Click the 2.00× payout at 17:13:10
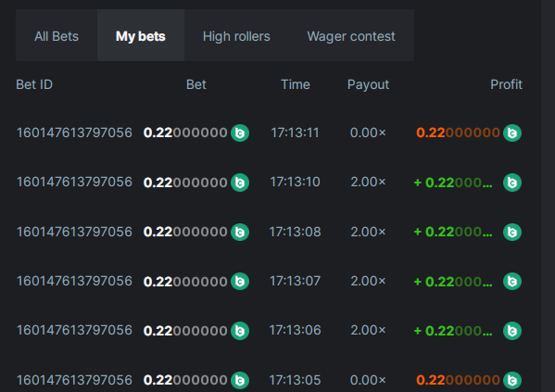This screenshot has height=392, width=555. pos(368,182)
